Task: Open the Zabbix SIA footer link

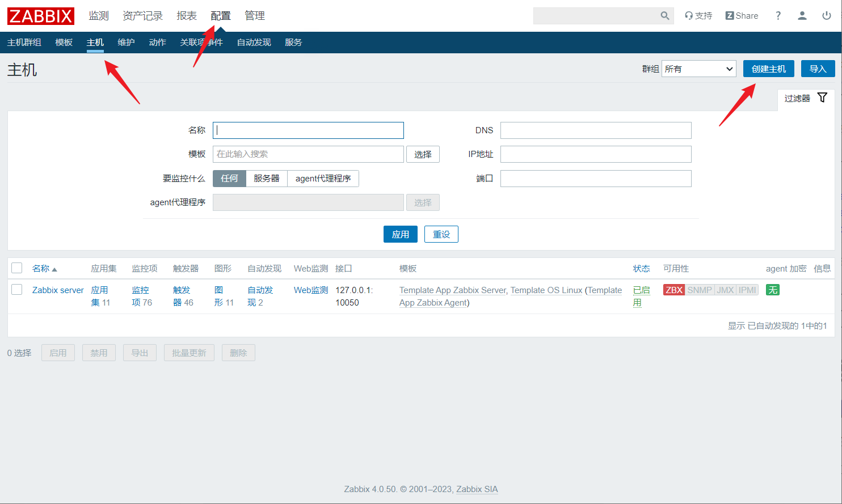Action: click(x=477, y=489)
